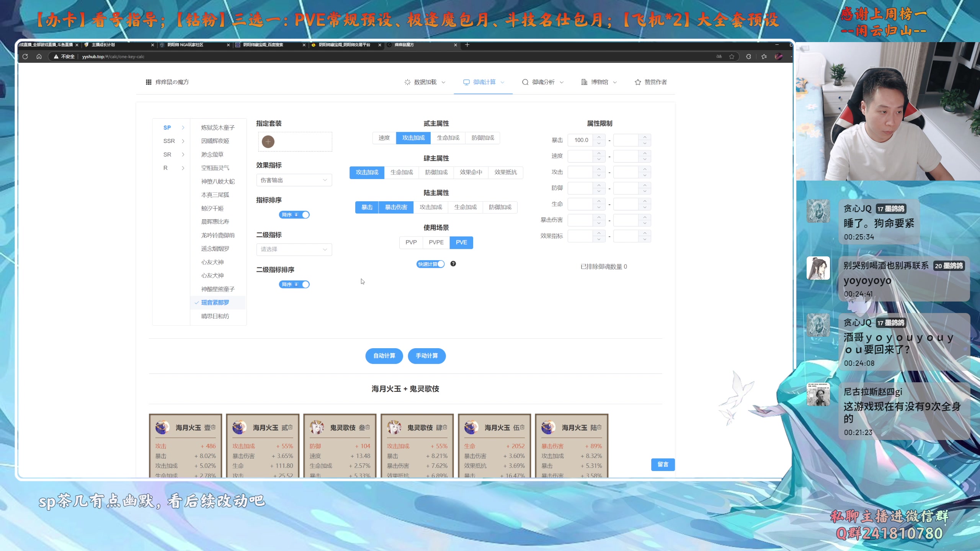Click the site grid logo icon
The height and width of the screenshot is (551, 980).
[x=149, y=82]
